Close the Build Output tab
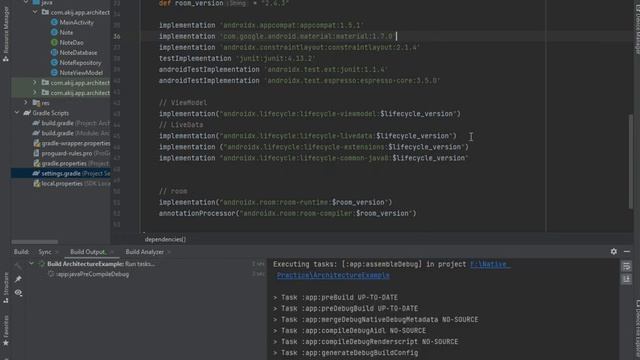640x360 pixels. [x=112, y=252]
